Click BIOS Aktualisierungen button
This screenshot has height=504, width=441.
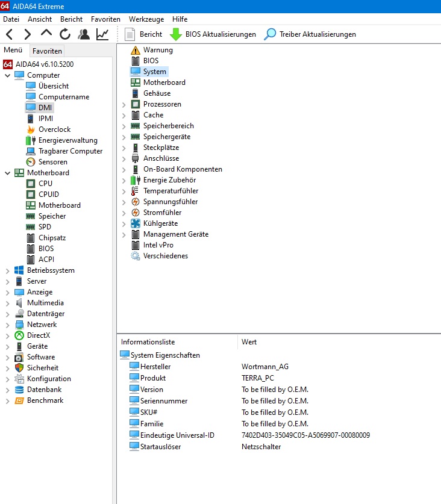point(213,34)
